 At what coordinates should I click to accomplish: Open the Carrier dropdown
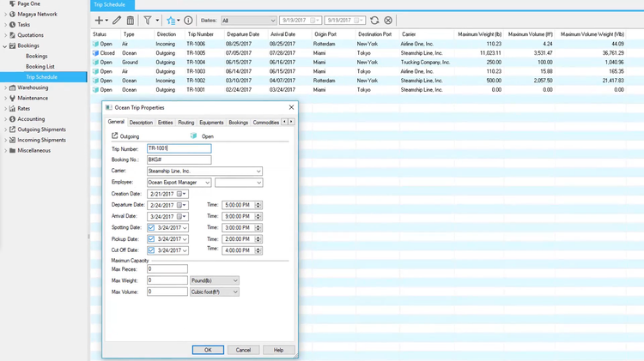[258, 171]
